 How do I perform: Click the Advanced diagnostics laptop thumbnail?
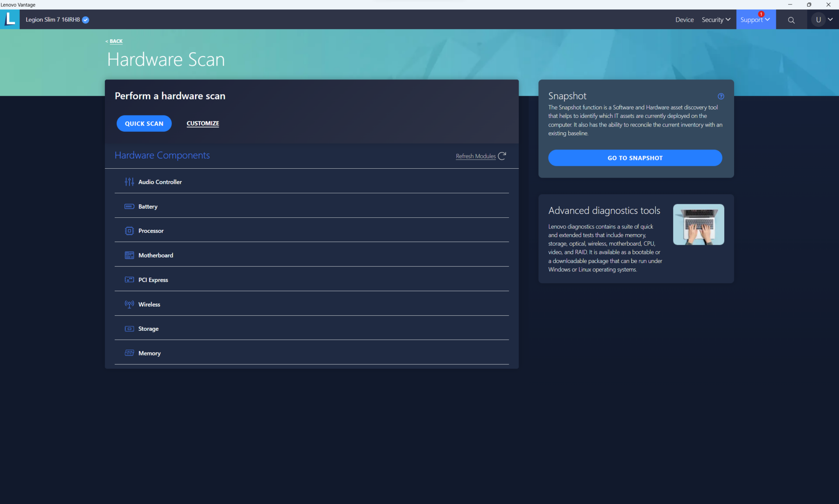click(x=698, y=224)
